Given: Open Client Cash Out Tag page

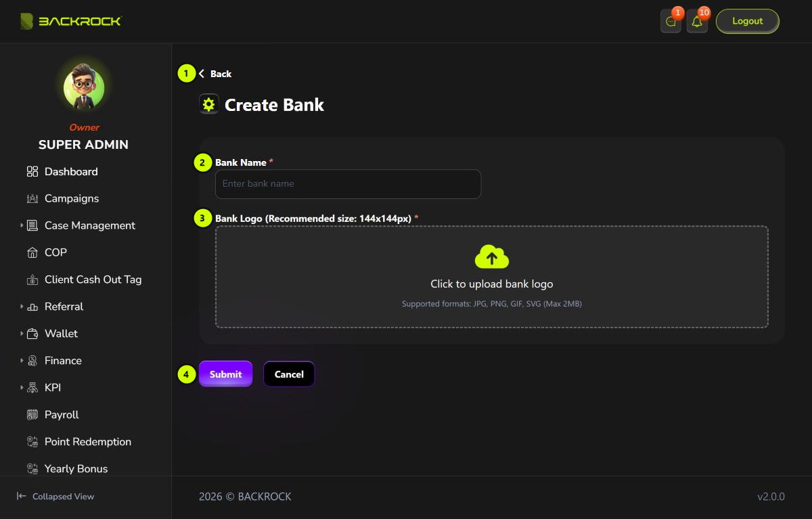Looking at the screenshot, I should (93, 280).
